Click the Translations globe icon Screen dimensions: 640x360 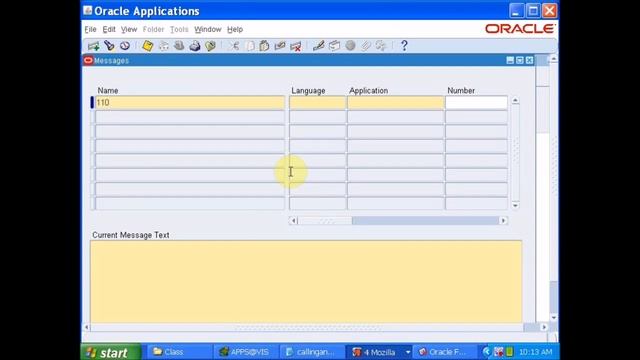click(350, 46)
